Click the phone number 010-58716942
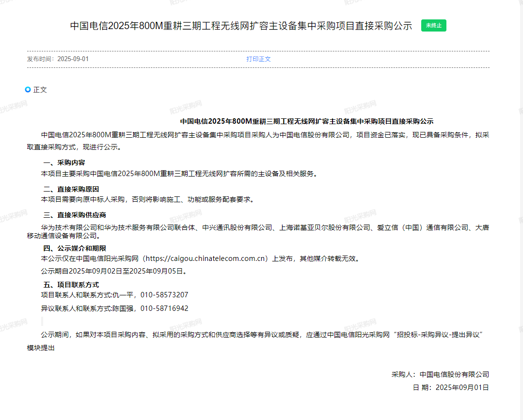This screenshot has width=523, height=420. (x=164, y=308)
